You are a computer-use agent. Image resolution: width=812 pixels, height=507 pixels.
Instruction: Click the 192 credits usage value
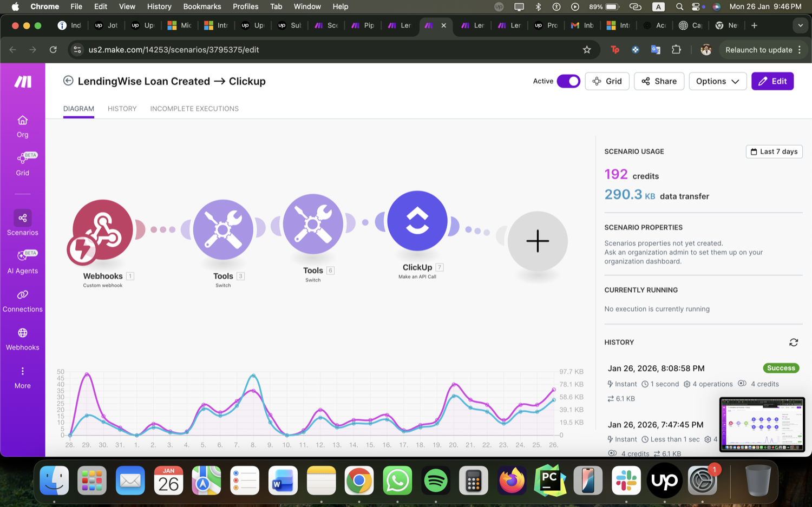pos(616,174)
